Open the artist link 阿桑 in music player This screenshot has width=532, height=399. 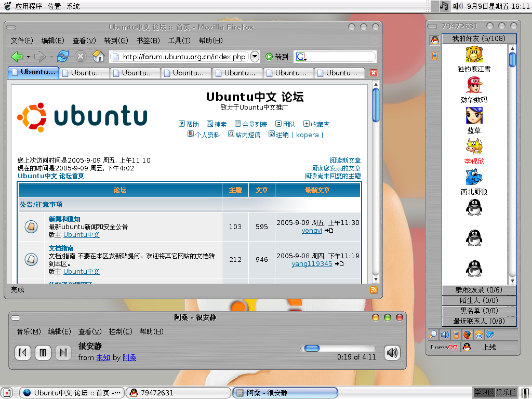(x=129, y=357)
